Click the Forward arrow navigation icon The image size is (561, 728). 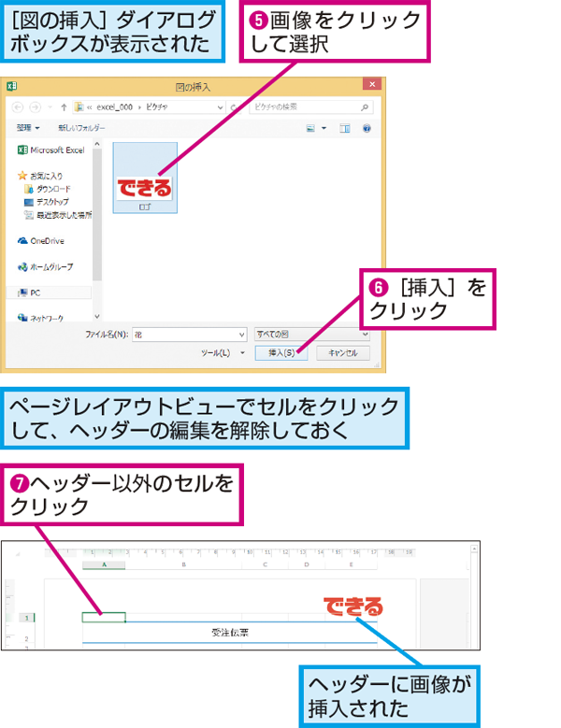[35, 107]
